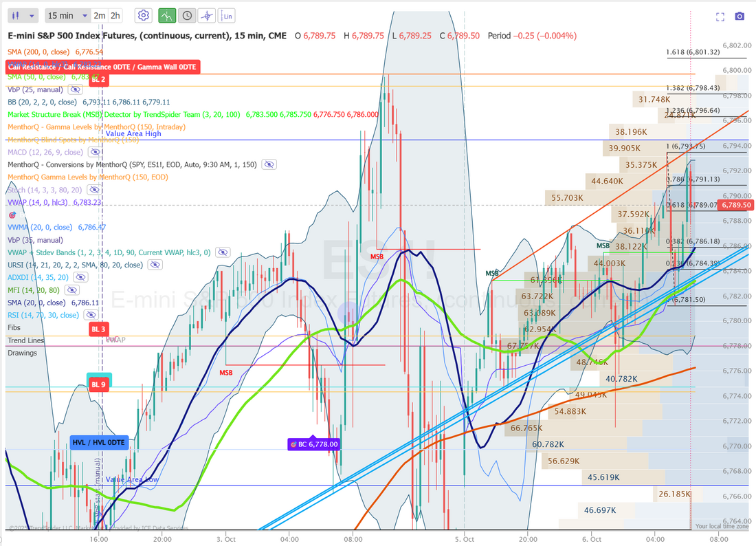Screen dimensions: 756x546
Task: Take chart snapshot with camera icon
Action: 740,17
